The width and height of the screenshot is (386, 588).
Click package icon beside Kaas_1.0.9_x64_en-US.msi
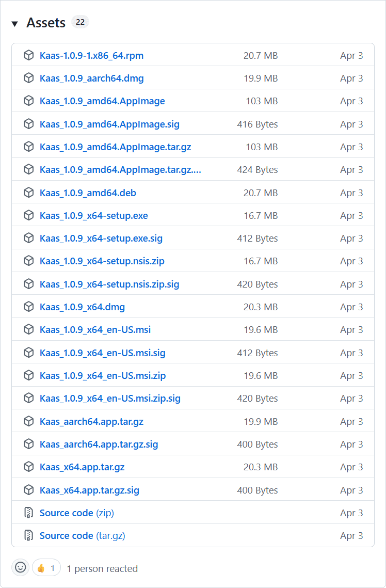click(x=28, y=329)
